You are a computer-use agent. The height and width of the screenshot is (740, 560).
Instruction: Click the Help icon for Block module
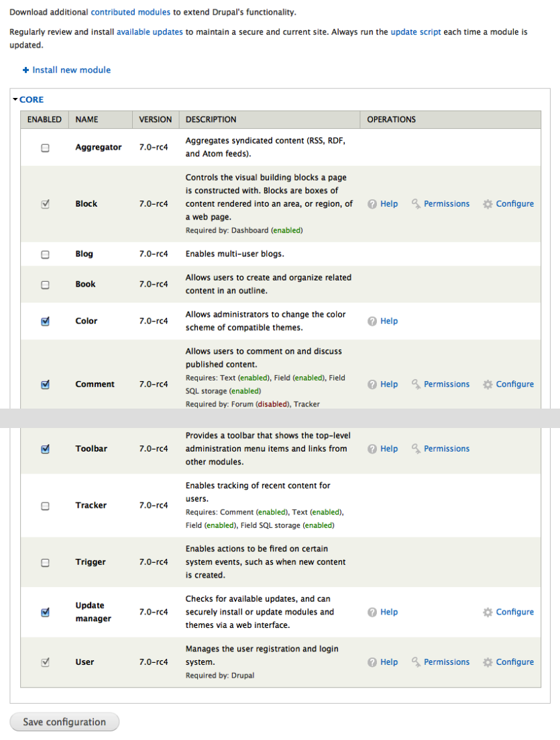pos(372,204)
